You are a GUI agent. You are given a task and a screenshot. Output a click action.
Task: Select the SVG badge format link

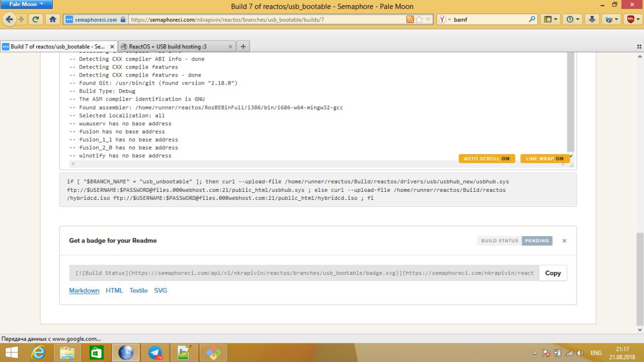click(160, 291)
